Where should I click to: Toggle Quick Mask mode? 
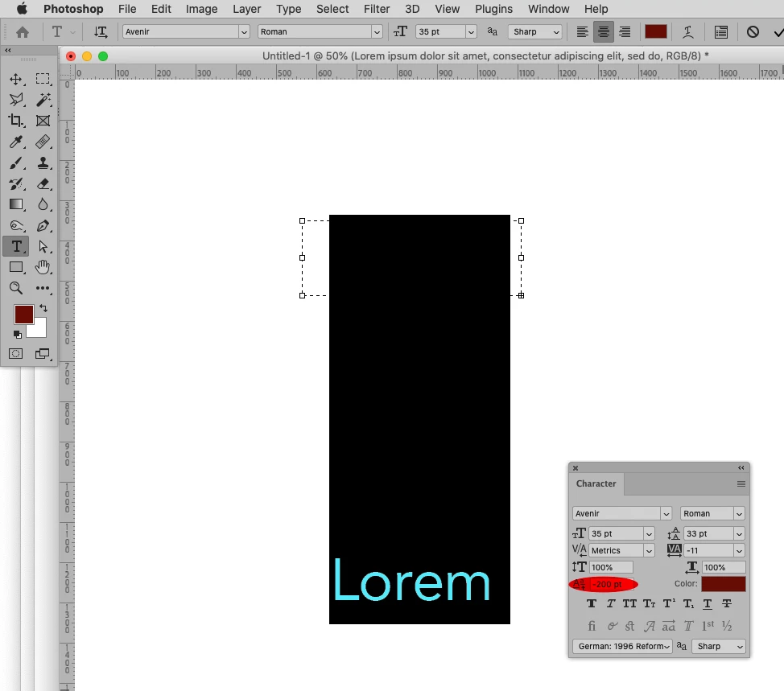[16, 354]
